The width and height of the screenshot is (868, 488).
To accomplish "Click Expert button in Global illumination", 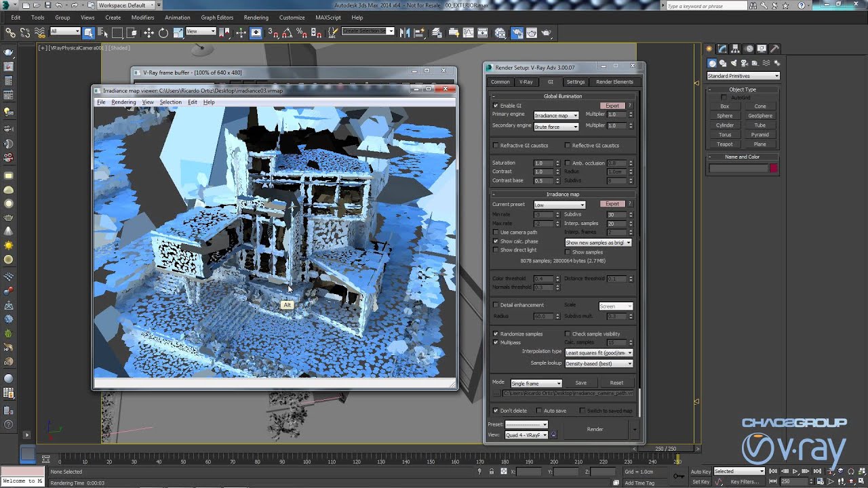I will coord(612,106).
